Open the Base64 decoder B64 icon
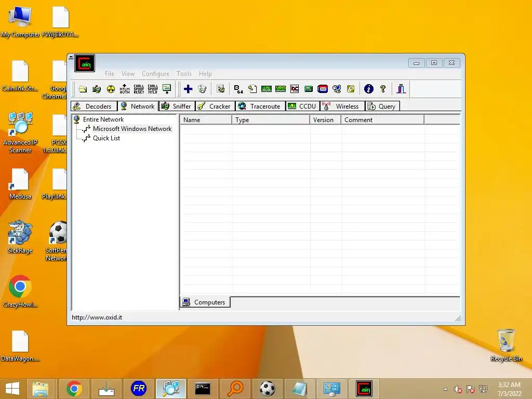The height and width of the screenshot is (399, 532). pos(238,89)
